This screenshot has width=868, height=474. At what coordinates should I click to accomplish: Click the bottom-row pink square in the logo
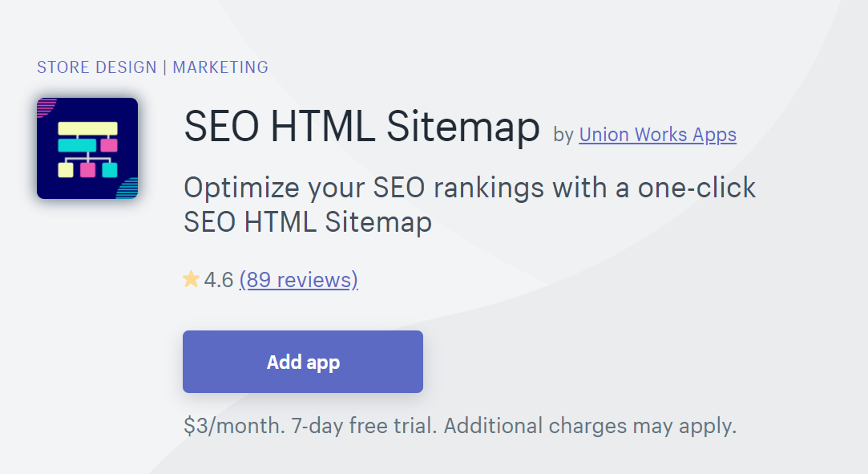pos(87,169)
